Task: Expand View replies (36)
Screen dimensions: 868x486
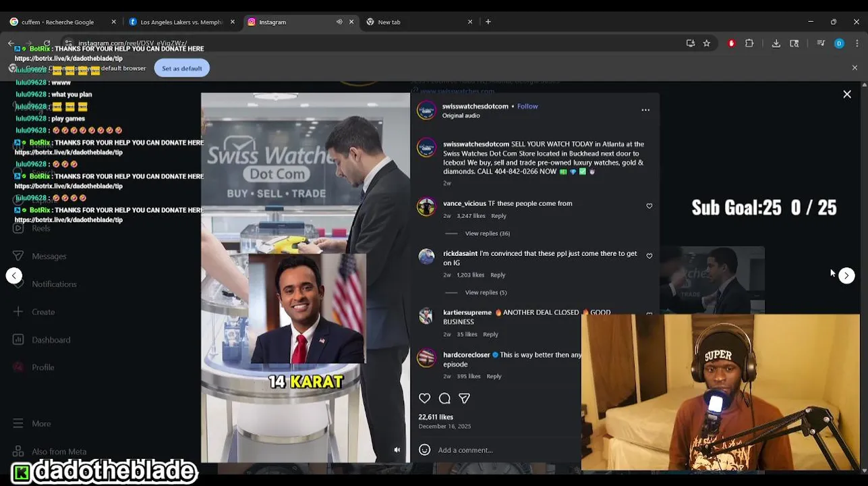Action: click(x=487, y=234)
